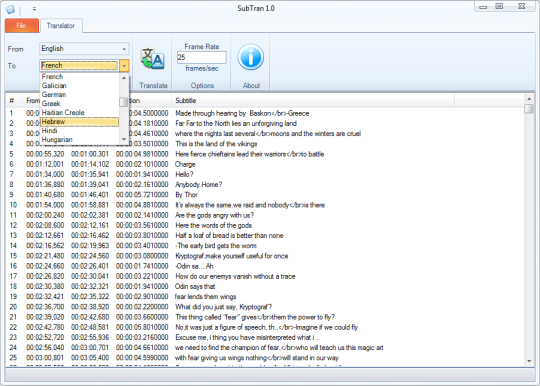
Task: Collapse the To language dropdown arrow
Action: [x=124, y=65]
